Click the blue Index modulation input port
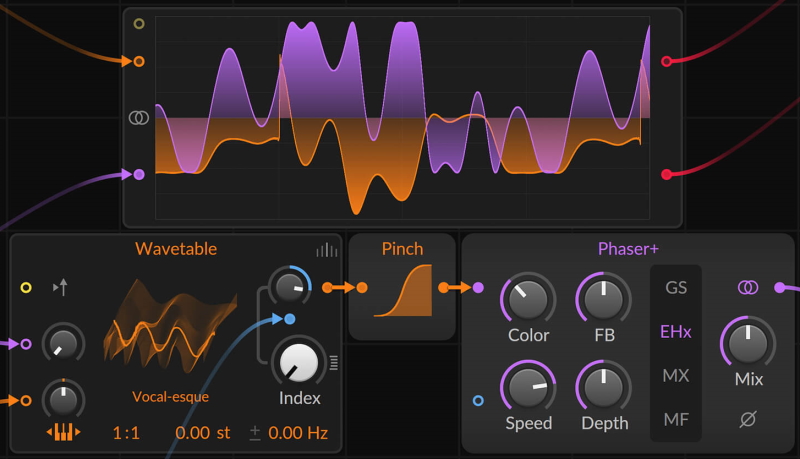Viewport: 800px width, 459px height. tap(289, 319)
